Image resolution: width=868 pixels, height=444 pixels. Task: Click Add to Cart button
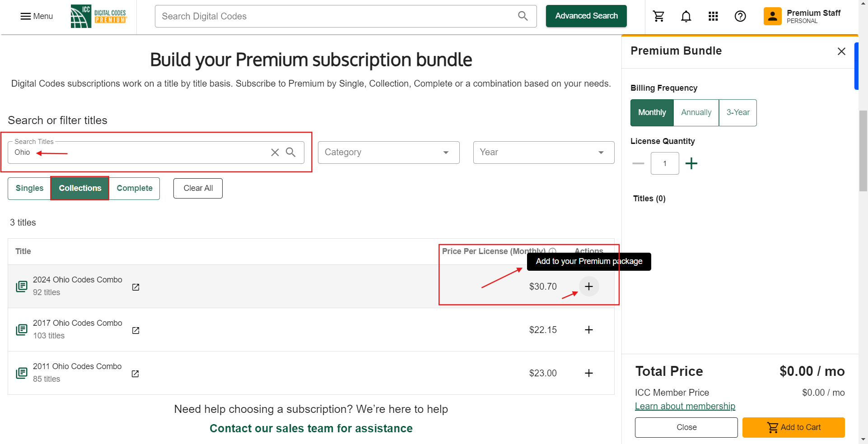click(x=793, y=427)
